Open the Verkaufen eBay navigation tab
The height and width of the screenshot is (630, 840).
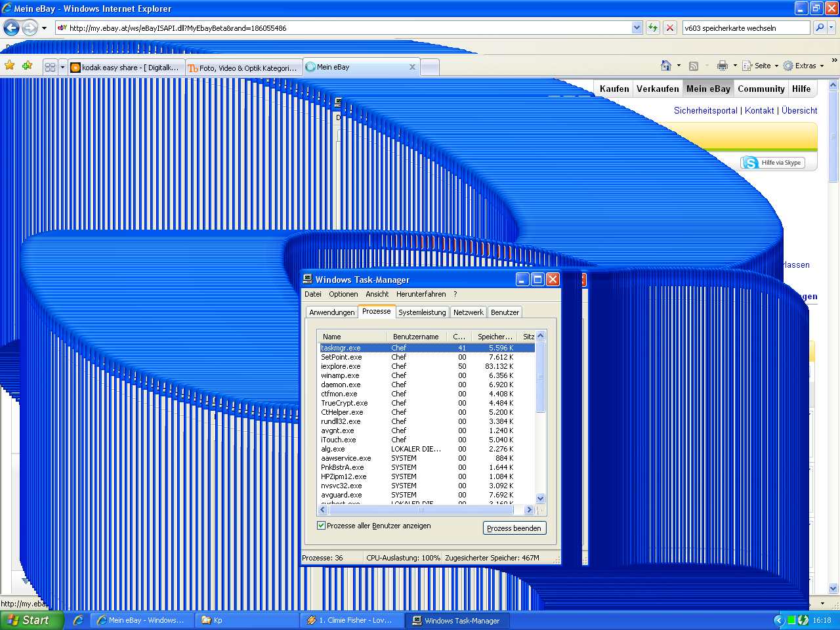[x=658, y=89]
